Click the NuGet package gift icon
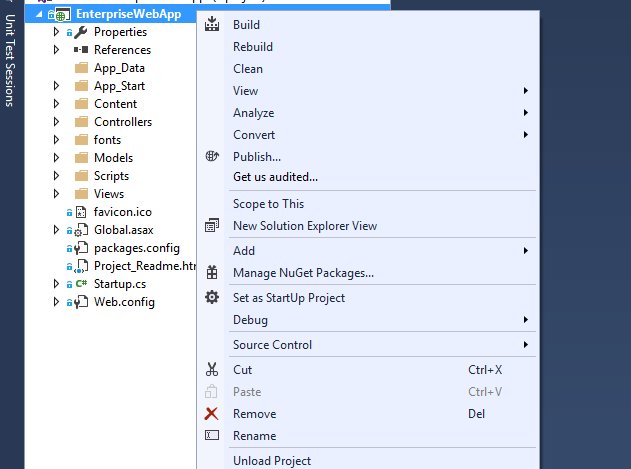This screenshot has height=469, width=631. pyautogui.click(x=212, y=273)
